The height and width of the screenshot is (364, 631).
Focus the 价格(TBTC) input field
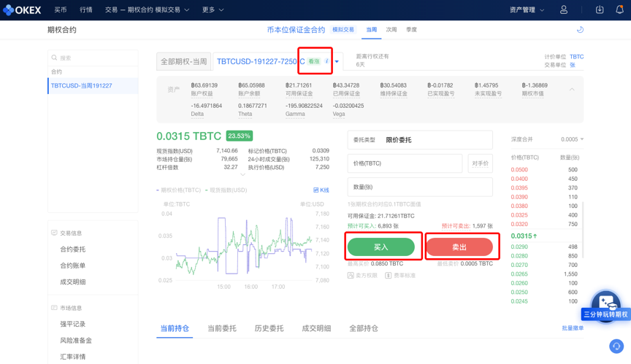pyautogui.click(x=405, y=163)
